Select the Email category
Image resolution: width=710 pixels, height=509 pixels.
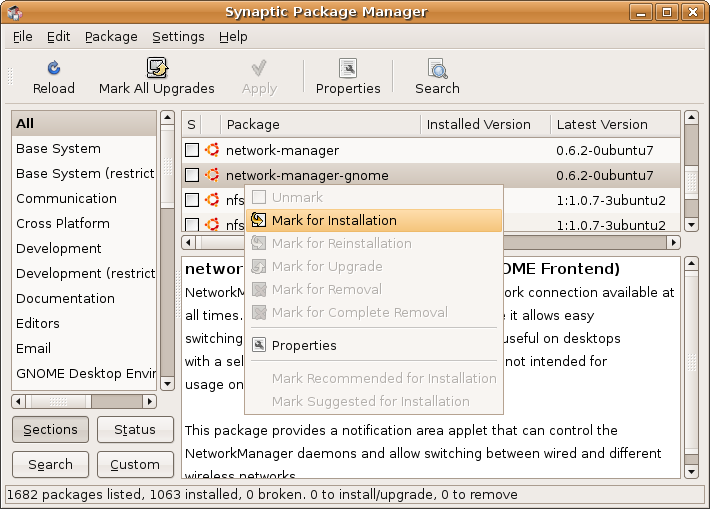[x=84, y=348]
